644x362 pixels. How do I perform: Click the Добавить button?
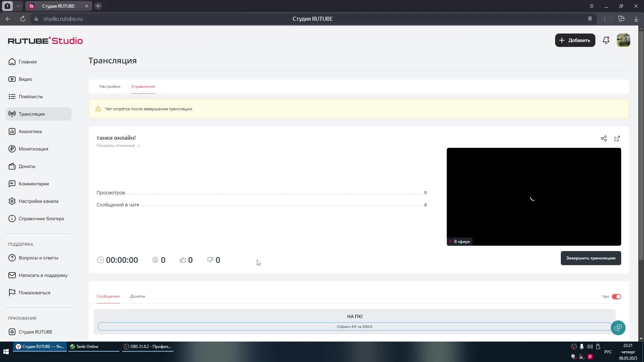click(x=575, y=40)
